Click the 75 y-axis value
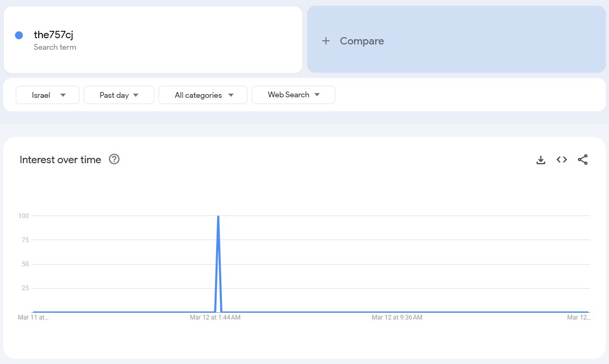Viewport: 609px width, 364px height. point(25,240)
